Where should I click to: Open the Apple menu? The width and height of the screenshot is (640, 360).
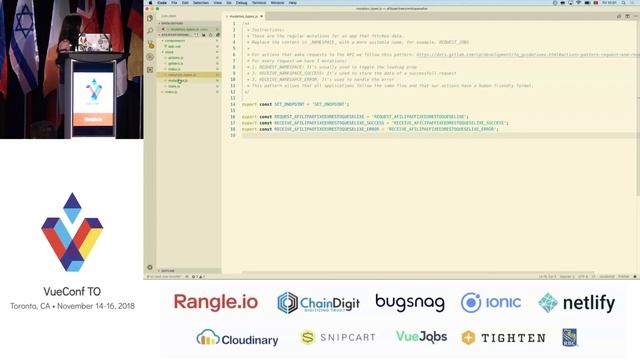point(151,3)
